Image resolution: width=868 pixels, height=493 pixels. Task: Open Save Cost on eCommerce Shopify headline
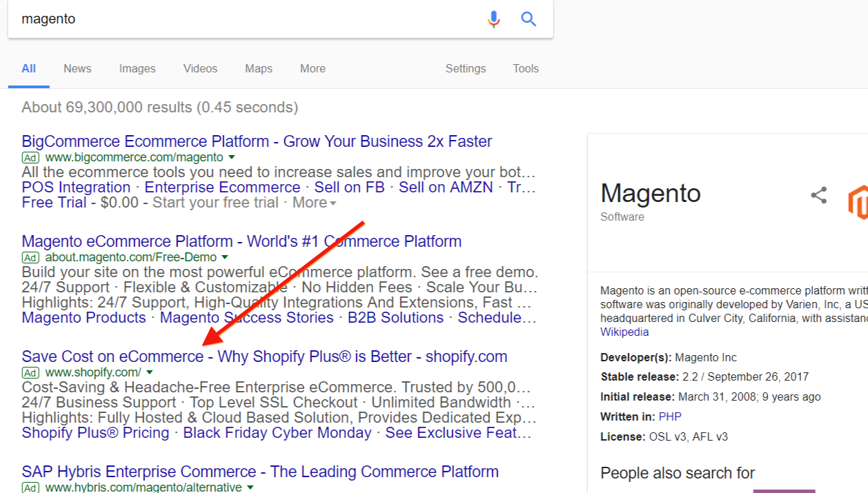[x=264, y=357]
